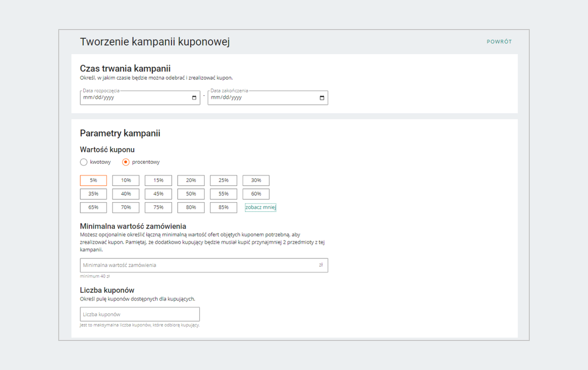The height and width of the screenshot is (370, 588).
Task: Choose the 55% coupon value
Action: 223,194
